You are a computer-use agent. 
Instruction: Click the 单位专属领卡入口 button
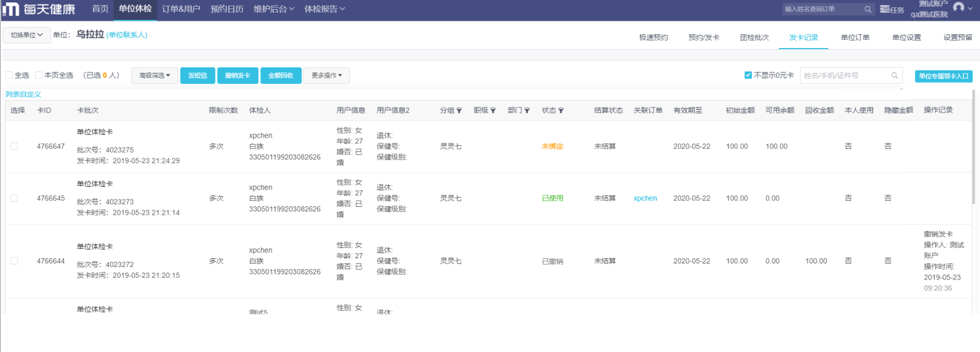[943, 76]
